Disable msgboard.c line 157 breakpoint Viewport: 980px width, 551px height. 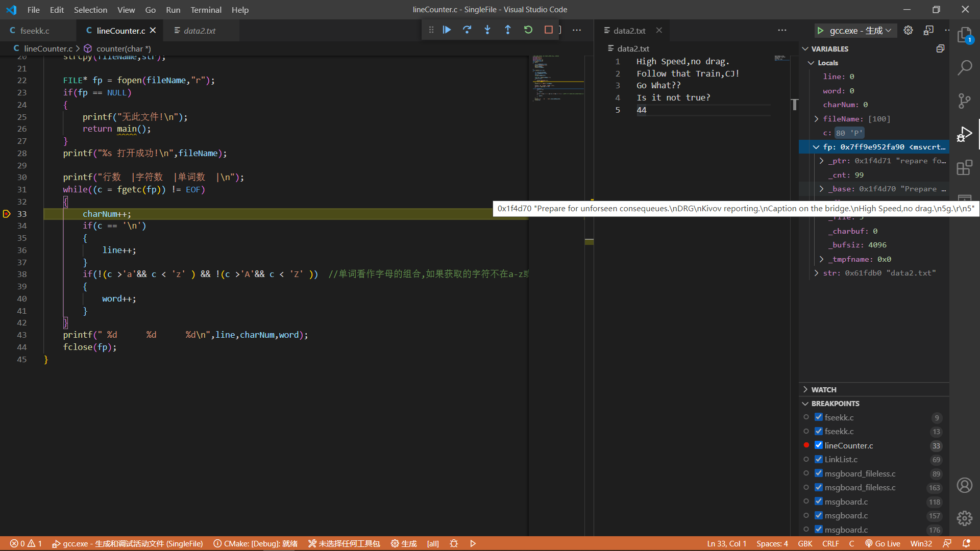pos(819,515)
